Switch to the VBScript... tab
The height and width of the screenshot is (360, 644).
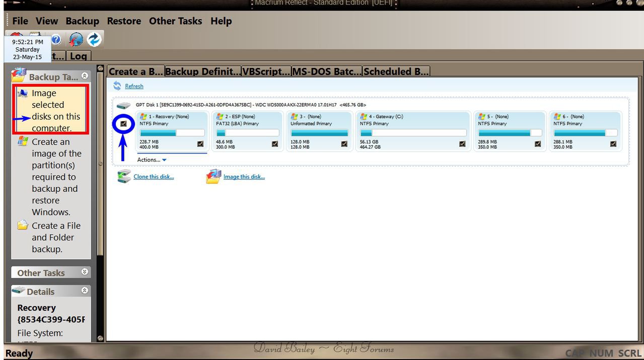(266, 71)
